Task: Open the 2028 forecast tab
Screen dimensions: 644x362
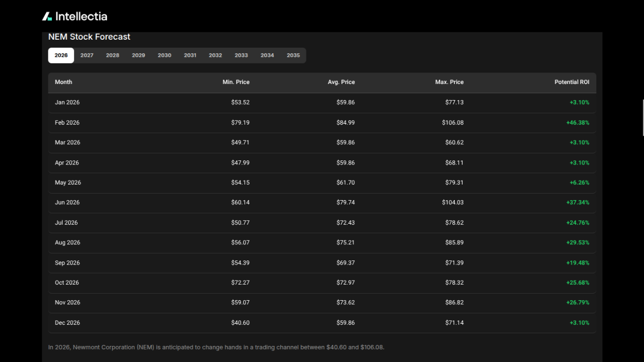Action: (113, 55)
